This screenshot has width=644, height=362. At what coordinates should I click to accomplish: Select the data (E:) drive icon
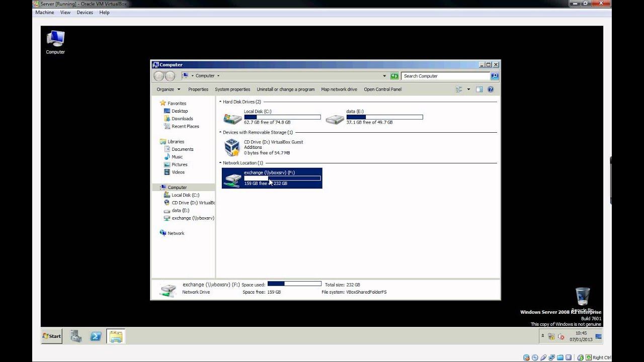pos(335,119)
